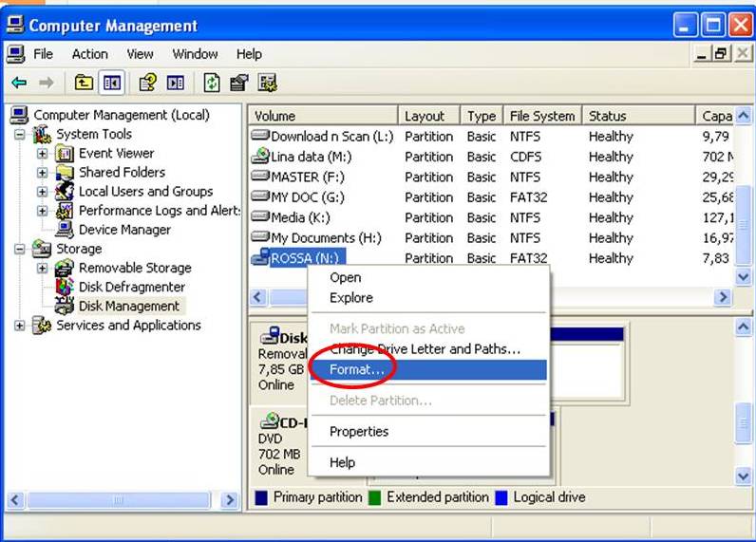The width and height of the screenshot is (756, 542).
Task: Click the Disk Defragmenter icon
Action: click(x=65, y=288)
